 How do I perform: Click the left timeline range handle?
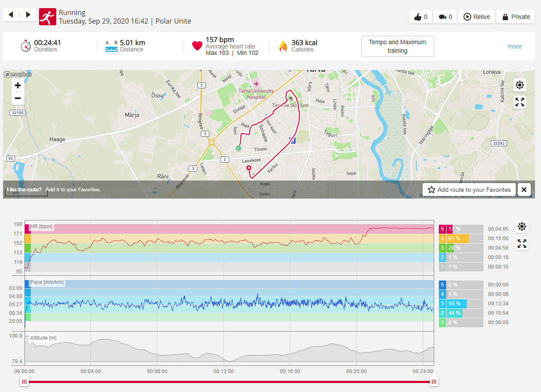24,381
